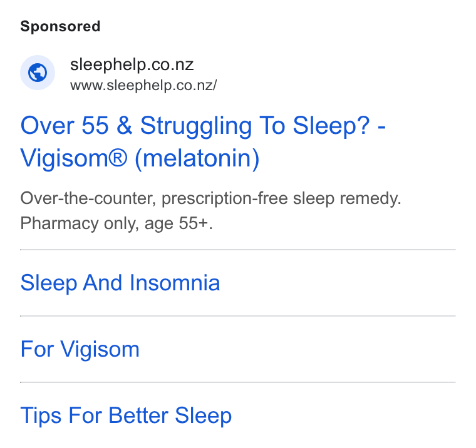Open the 'Over 55 & Struggling To Sleep?' headline

pyautogui.click(x=203, y=126)
